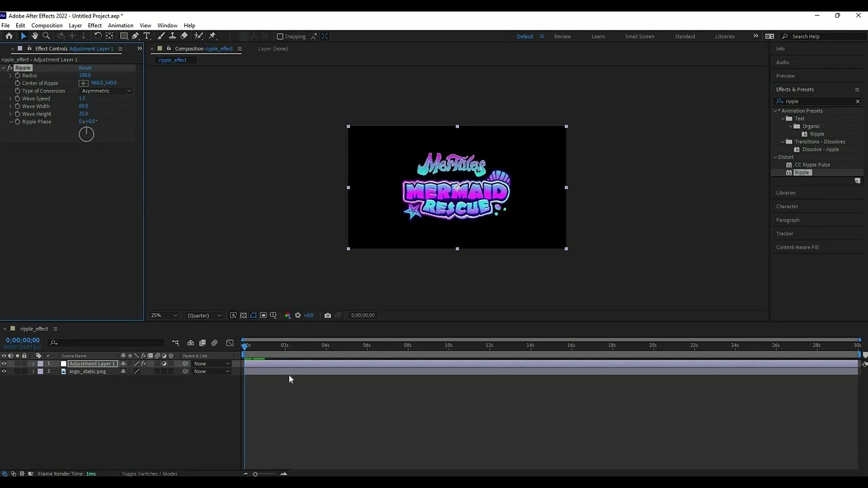This screenshot has width=868, height=488.
Task: Choose the Rotation tool
Action: point(98,36)
